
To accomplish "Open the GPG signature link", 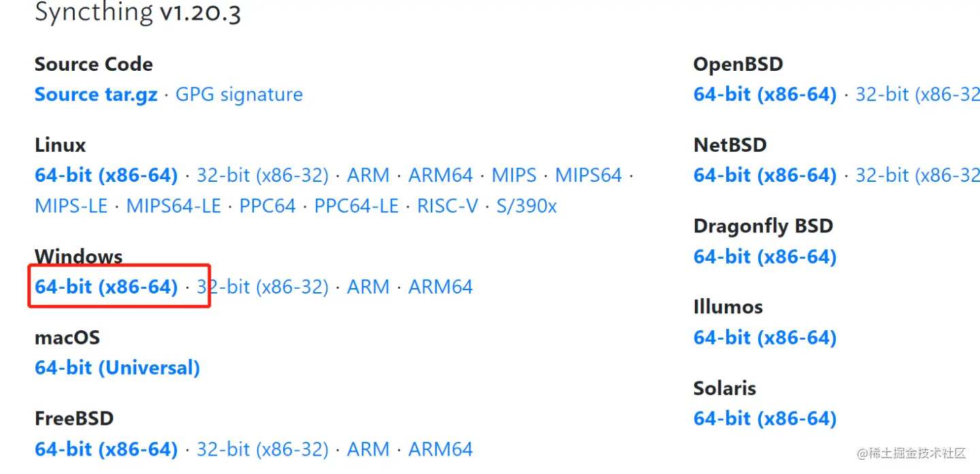I will [239, 95].
